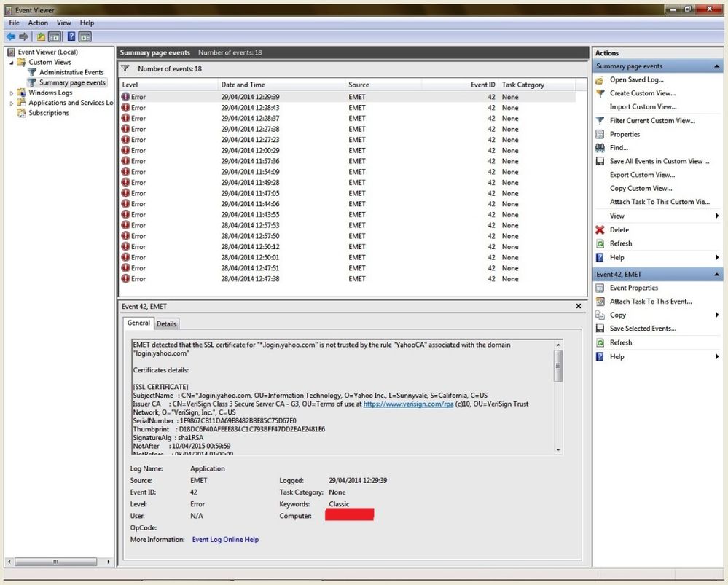Click the Properties icon in Actions pane
The image size is (728, 585).
tap(600, 134)
